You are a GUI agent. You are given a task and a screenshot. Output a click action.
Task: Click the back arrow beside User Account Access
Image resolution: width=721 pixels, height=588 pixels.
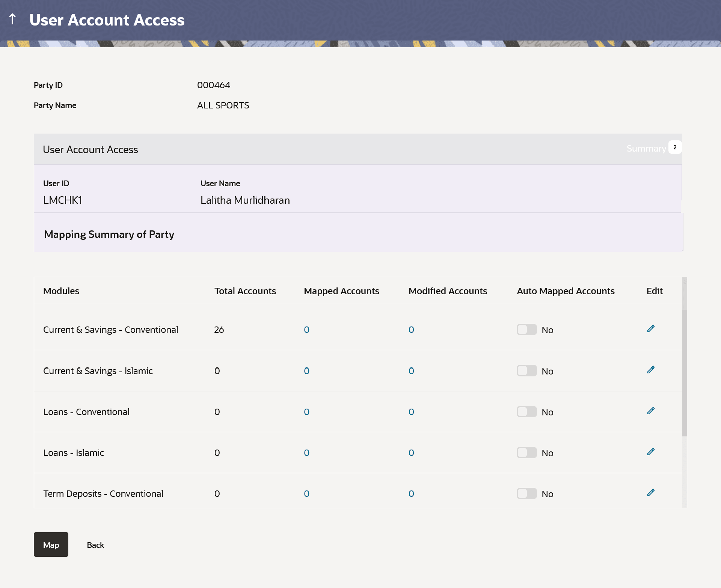click(x=12, y=19)
